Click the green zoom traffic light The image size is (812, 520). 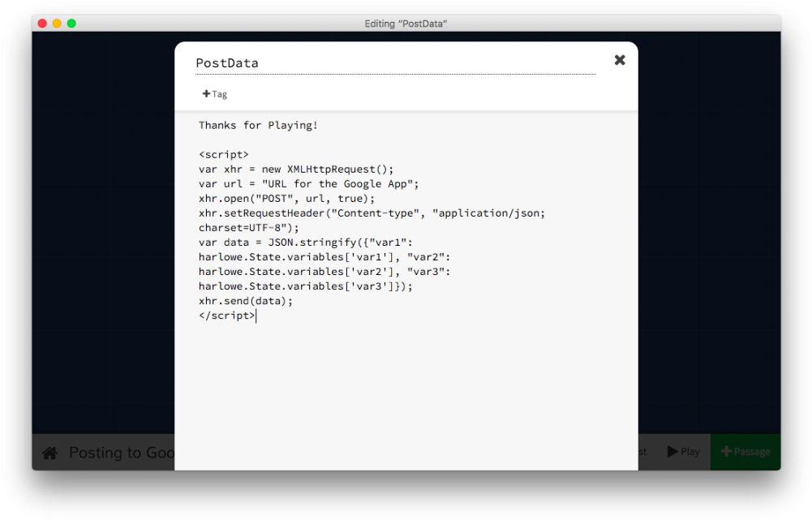tap(71, 24)
